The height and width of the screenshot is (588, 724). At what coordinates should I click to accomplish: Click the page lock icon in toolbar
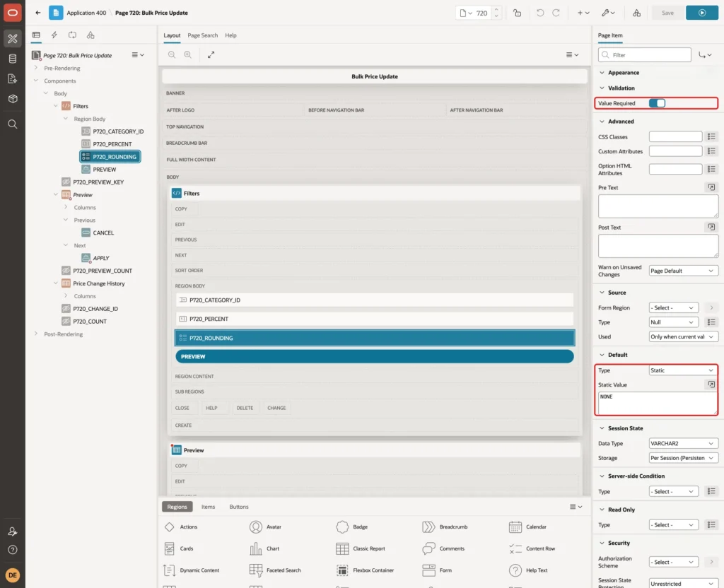(517, 13)
